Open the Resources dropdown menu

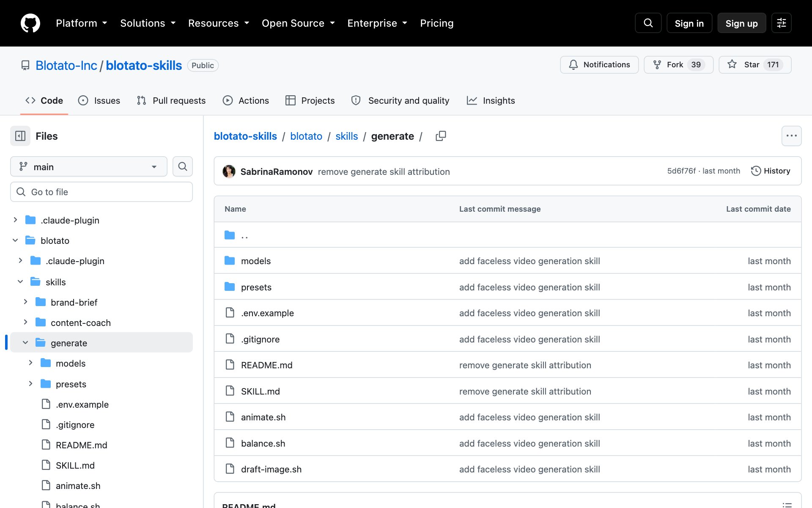coord(218,23)
